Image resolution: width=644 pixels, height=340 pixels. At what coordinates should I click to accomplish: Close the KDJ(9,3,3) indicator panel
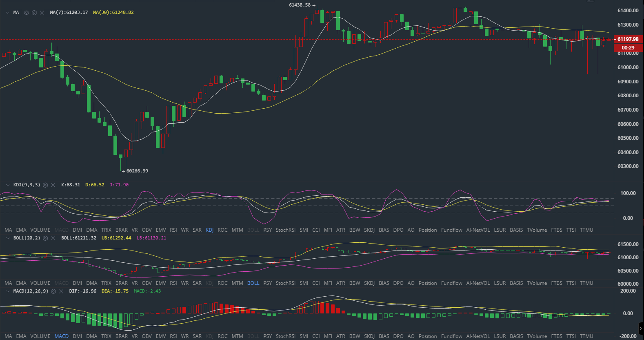pos(53,185)
